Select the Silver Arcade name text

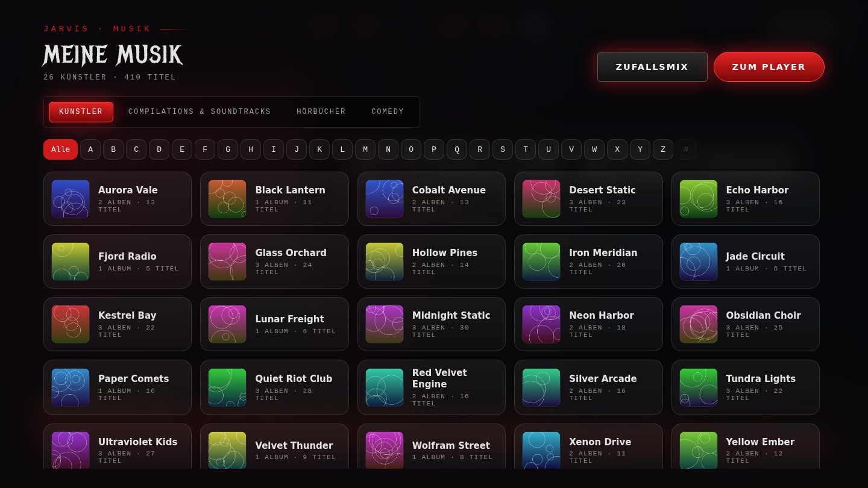(603, 378)
